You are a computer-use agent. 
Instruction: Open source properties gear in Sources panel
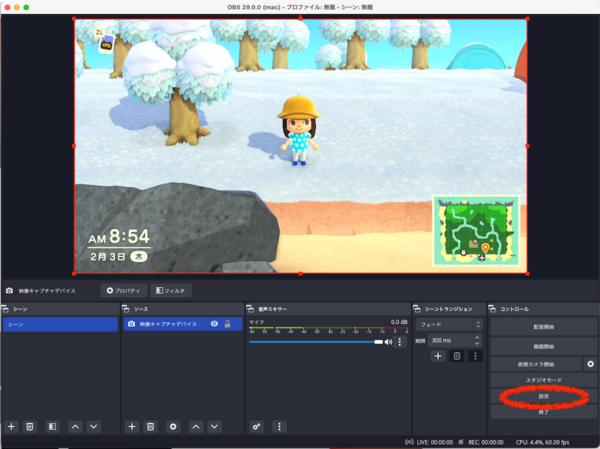(173, 426)
